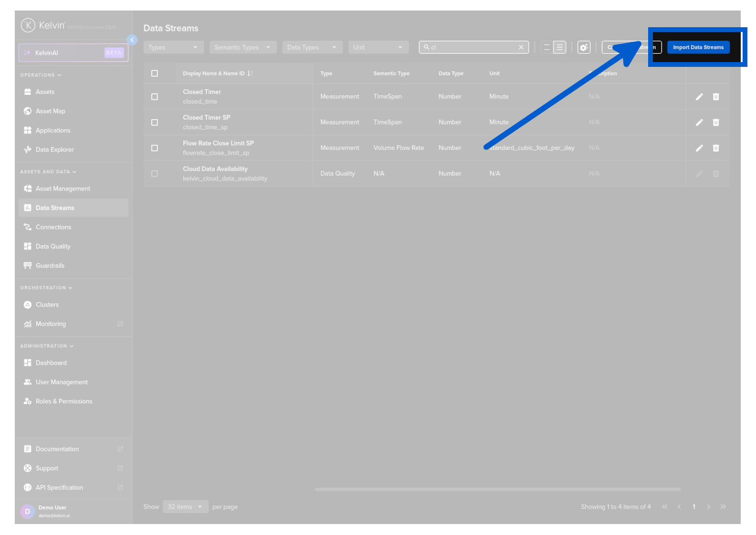756x535 pixels.
Task: Click pencil icon for Flow Rate Close Limit SP
Action: click(699, 148)
